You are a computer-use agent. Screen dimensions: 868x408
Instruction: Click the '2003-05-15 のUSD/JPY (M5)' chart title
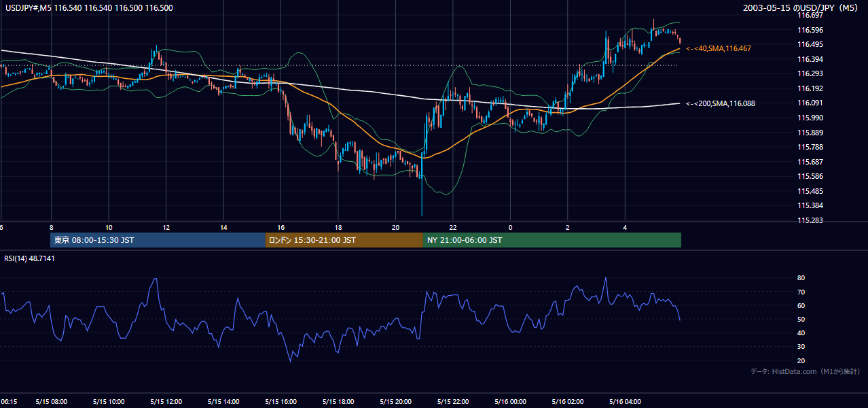click(802, 7)
